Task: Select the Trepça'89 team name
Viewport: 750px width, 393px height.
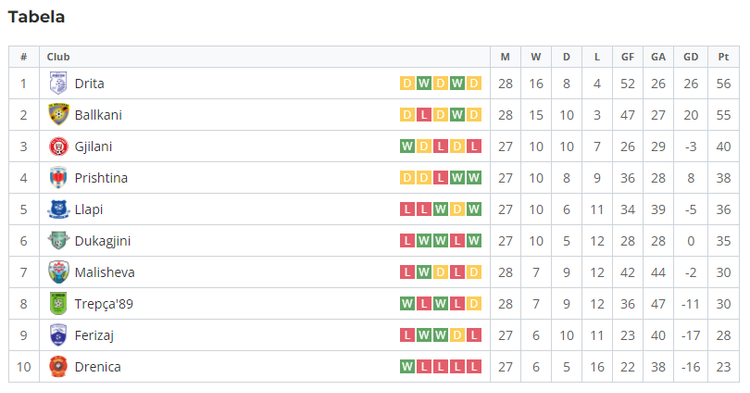Action: (104, 304)
